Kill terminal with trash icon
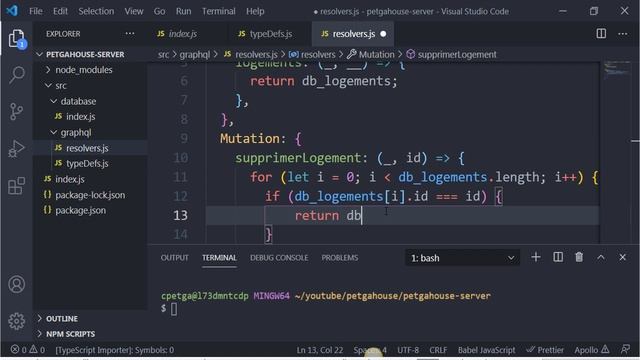The width and height of the screenshot is (640, 360). pyautogui.click(x=579, y=257)
